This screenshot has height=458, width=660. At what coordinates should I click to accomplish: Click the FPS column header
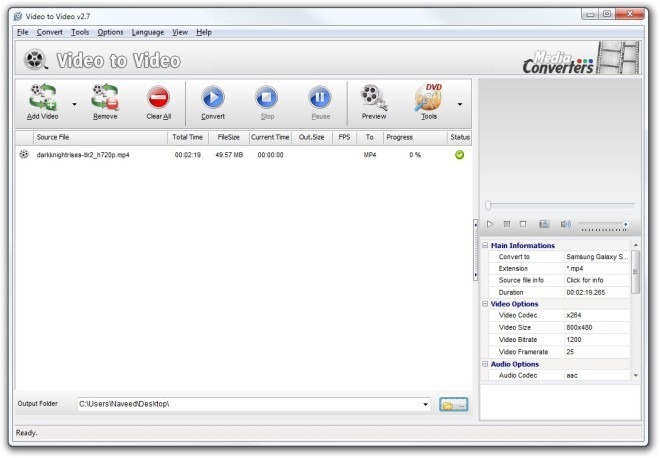pos(344,137)
